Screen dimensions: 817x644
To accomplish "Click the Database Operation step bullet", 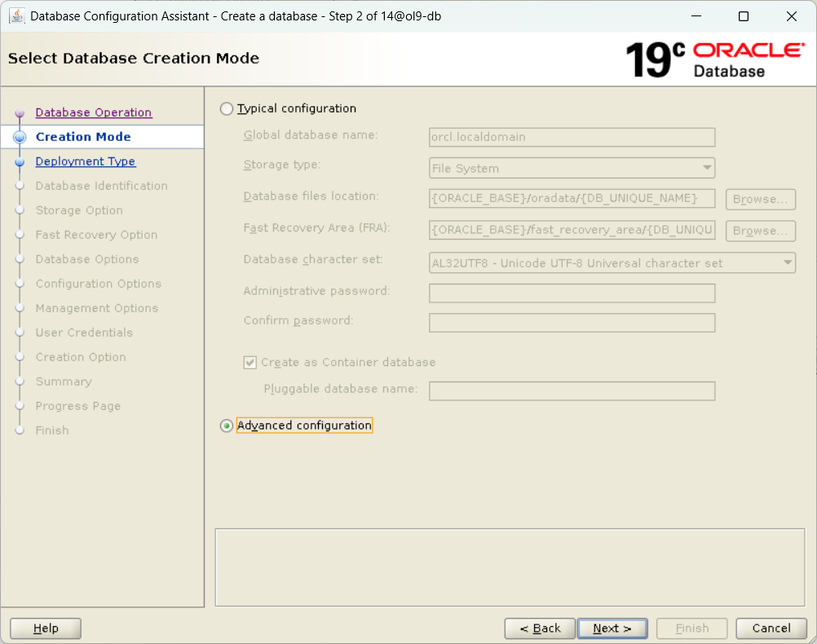I will click(20, 112).
